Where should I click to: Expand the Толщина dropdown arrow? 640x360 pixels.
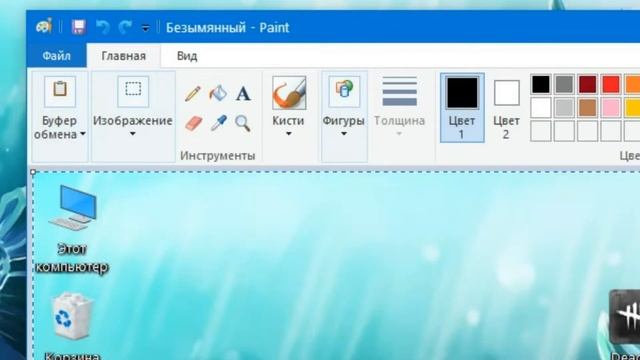click(399, 134)
